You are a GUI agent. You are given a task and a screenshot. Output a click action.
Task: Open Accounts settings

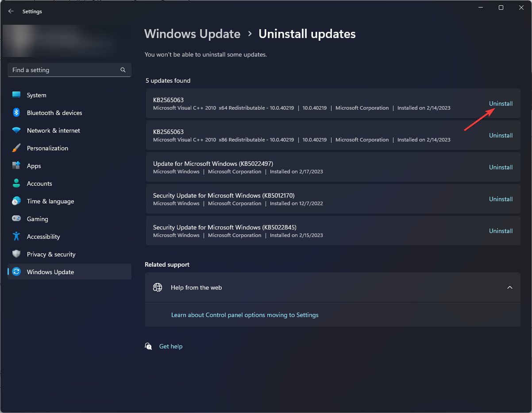[x=69, y=184]
